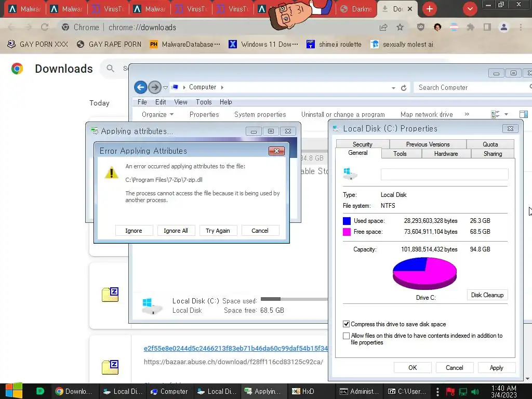Click OK in Local Disk Properties
Image resolution: width=532 pixels, height=399 pixels.
413,368
